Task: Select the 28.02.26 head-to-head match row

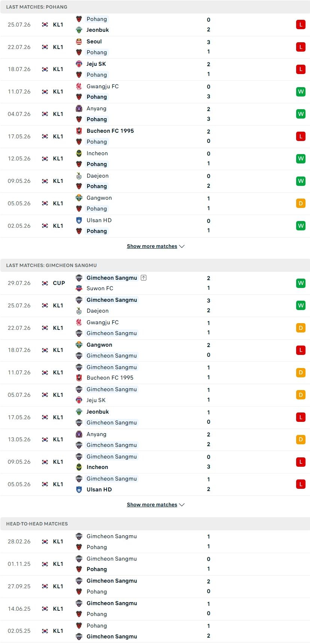Action: click(155, 542)
